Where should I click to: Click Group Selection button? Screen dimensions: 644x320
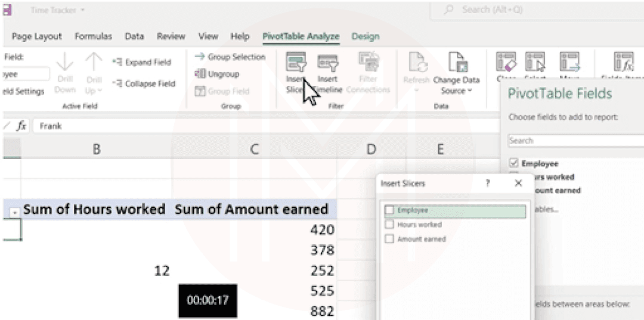230,57
